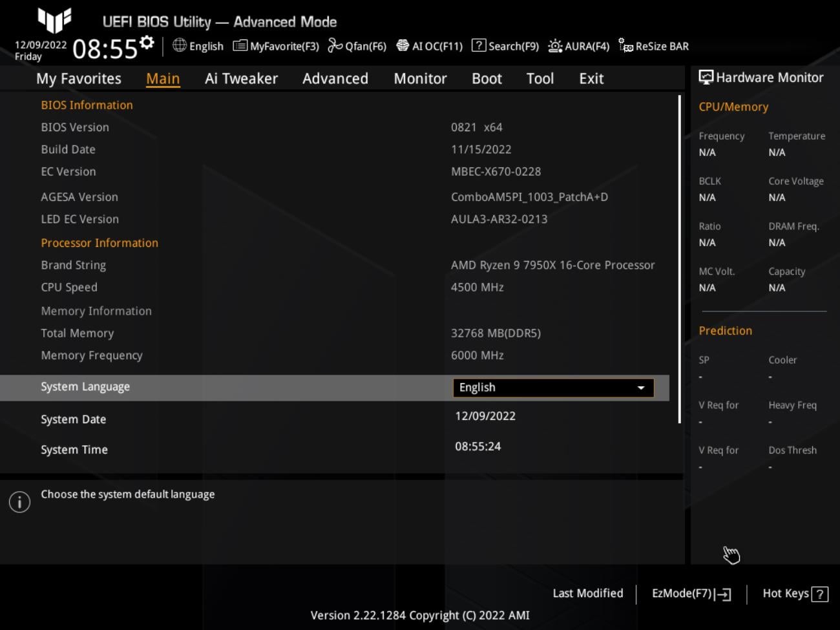This screenshot has height=630, width=840.
Task: Click the Memory Information heading
Action: click(x=96, y=311)
